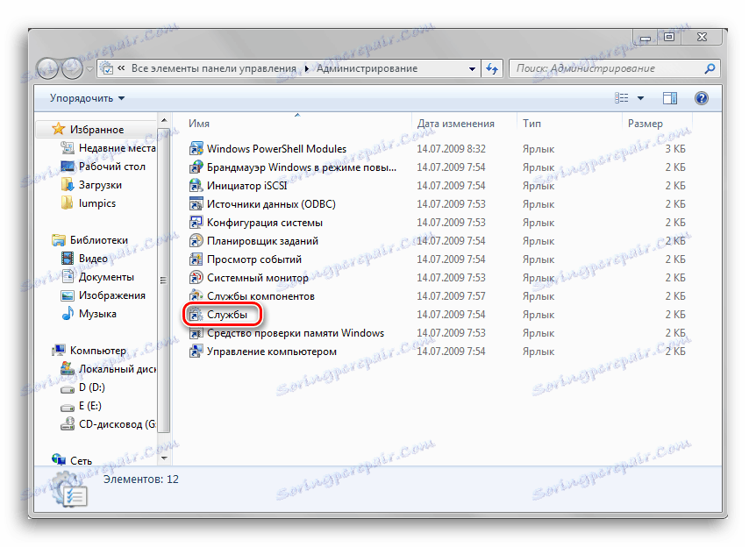756x547 pixels.
Task: Select Компьютер in navigation pane
Action: click(98, 351)
